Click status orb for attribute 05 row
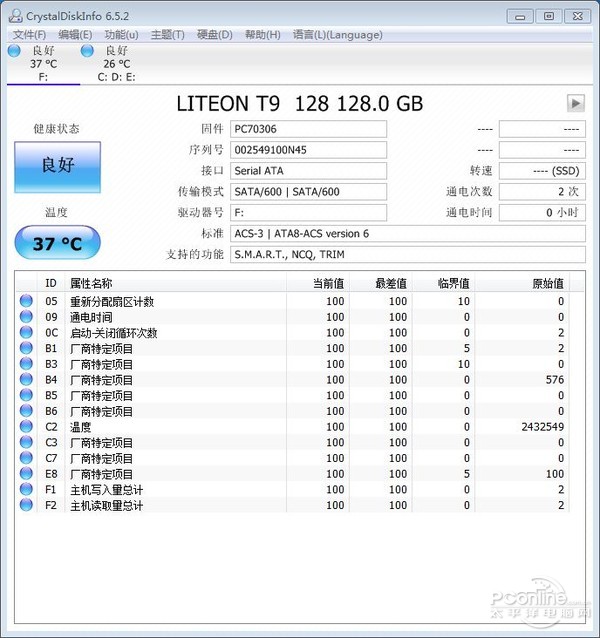 (x=26, y=301)
